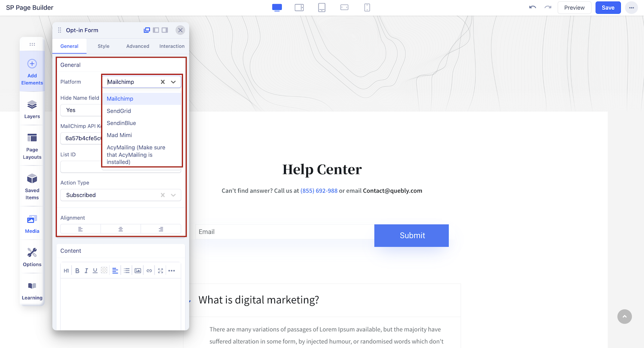This screenshot has width=644, height=348.
Task: Toggle fullscreen in content editor
Action: [x=161, y=271]
